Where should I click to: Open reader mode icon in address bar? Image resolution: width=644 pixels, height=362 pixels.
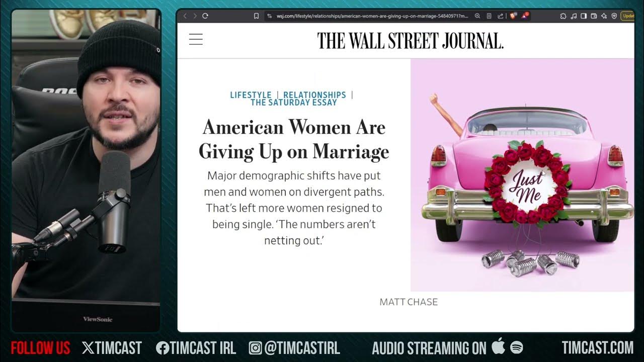pos(489,16)
